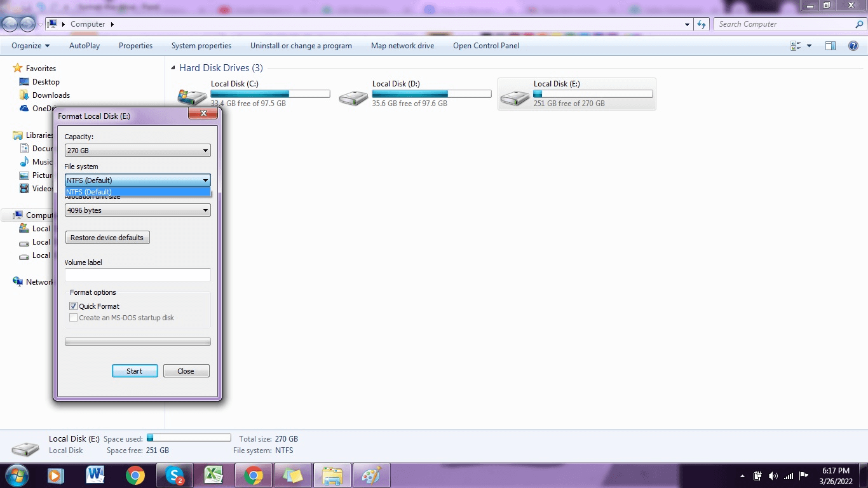Click Properties in the toolbar

pyautogui.click(x=135, y=46)
